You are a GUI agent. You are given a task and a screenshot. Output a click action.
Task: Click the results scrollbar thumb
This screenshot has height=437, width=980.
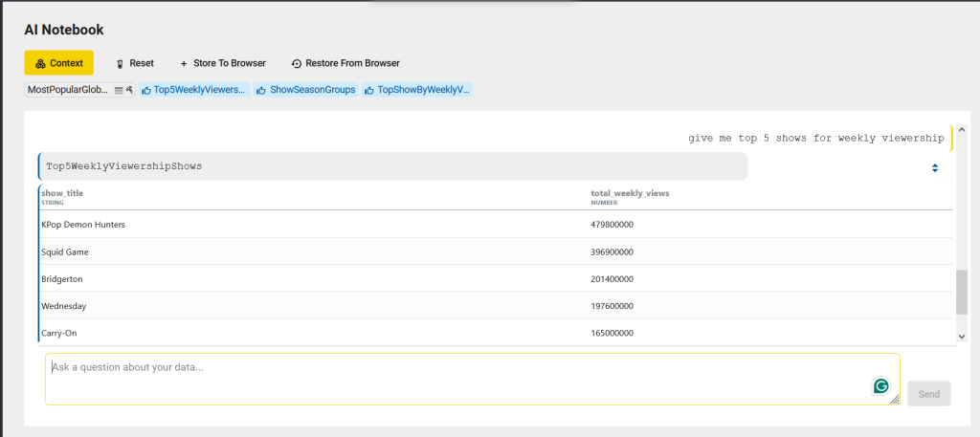[x=962, y=292]
